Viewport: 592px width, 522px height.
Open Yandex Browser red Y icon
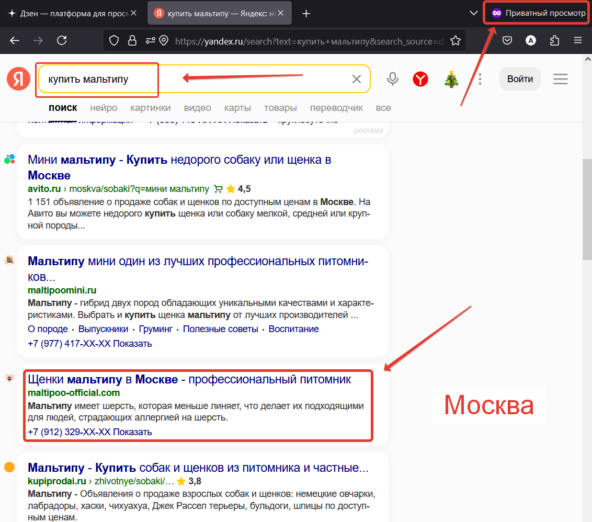pyautogui.click(x=420, y=79)
